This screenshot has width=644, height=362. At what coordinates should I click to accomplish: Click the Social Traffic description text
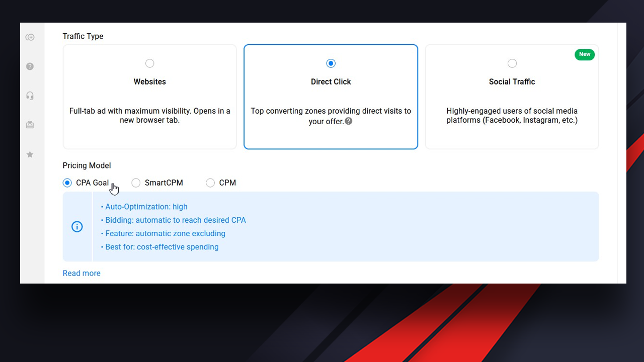tap(512, 116)
